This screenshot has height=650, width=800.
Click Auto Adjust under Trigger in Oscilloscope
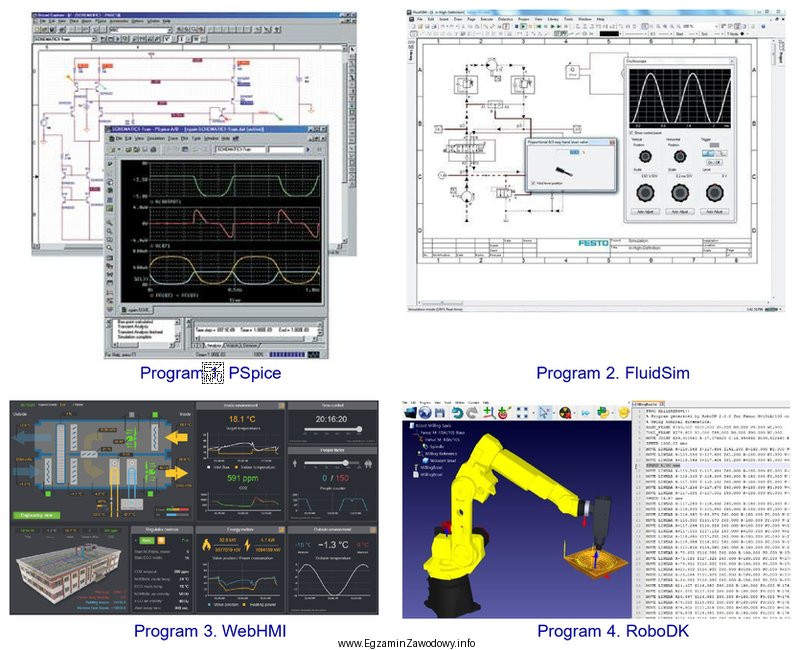click(x=715, y=212)
